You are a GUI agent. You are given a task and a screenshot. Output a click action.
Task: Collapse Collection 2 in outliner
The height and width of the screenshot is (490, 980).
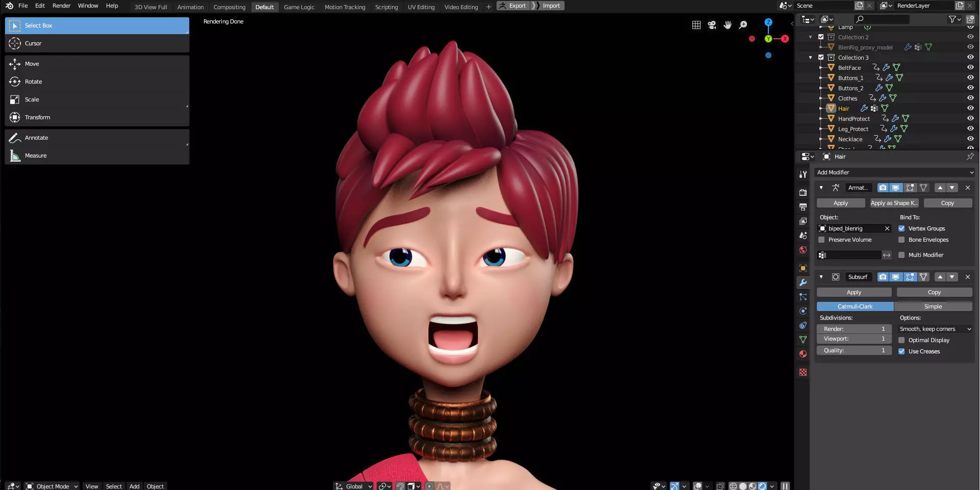pos(811,37)
